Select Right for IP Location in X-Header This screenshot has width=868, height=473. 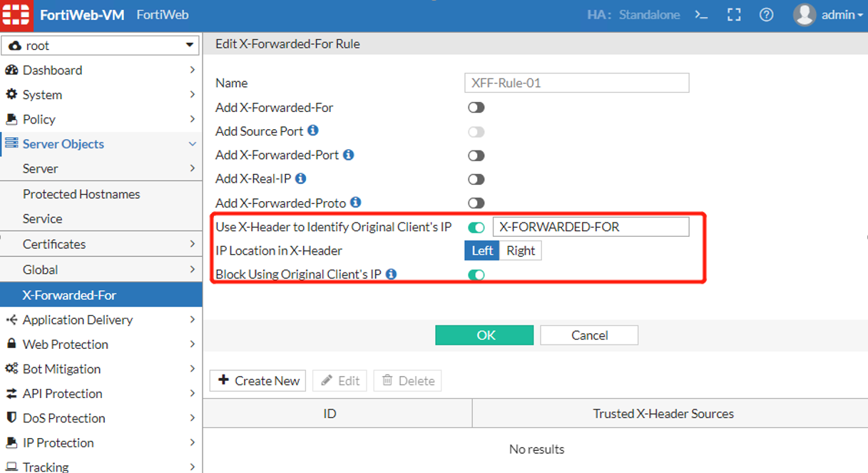click(x=520, y=250)
